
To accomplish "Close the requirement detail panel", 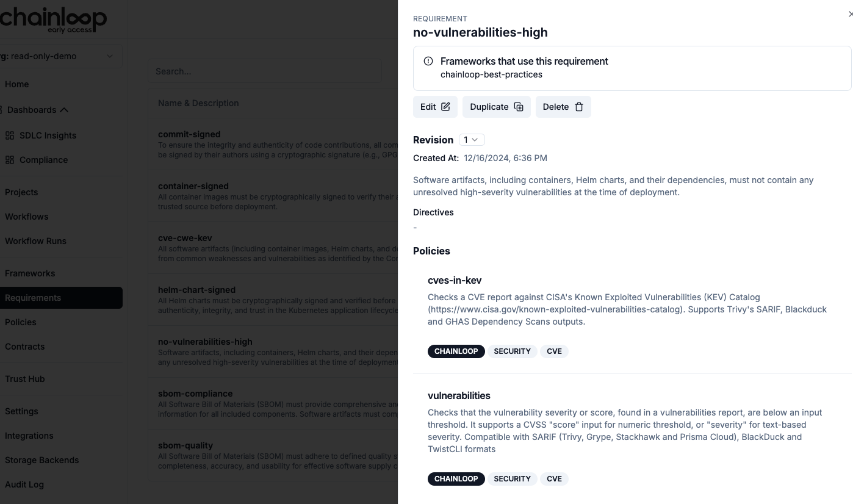I will coord(850,14).
